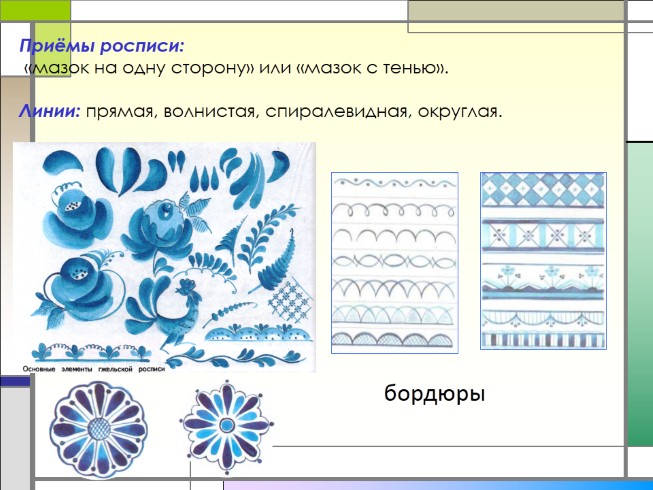Click the «Приёмы росписи:» heading
Image resolution: width=653 pixels, height=490 pixels.
pyautogui.click(x=100, y=46)
